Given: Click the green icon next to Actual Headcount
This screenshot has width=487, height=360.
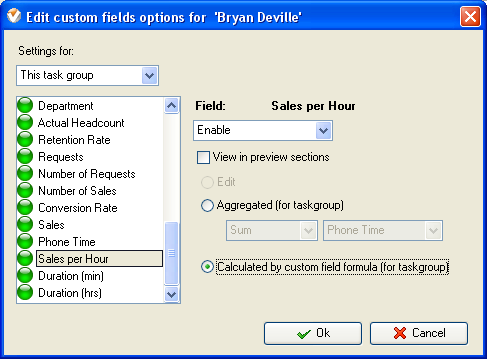Looking at the screenshot, I should (25, 123).
